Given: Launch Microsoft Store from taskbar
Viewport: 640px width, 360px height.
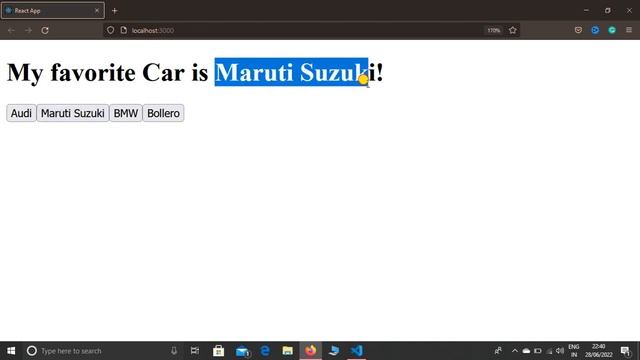Looking at the screenshot, I should point(218,351).
